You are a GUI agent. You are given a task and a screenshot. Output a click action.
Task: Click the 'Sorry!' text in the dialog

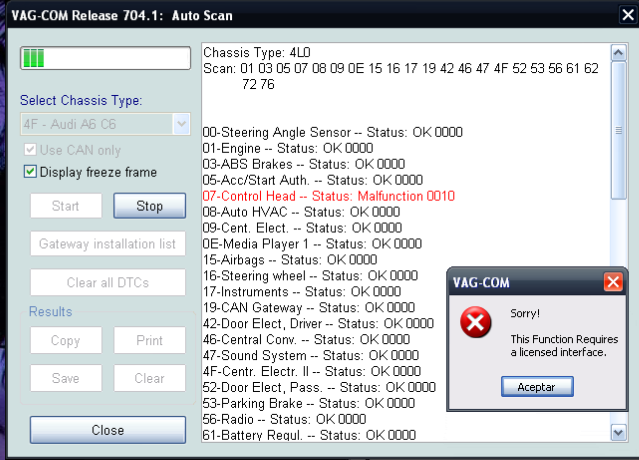(525, 313)
